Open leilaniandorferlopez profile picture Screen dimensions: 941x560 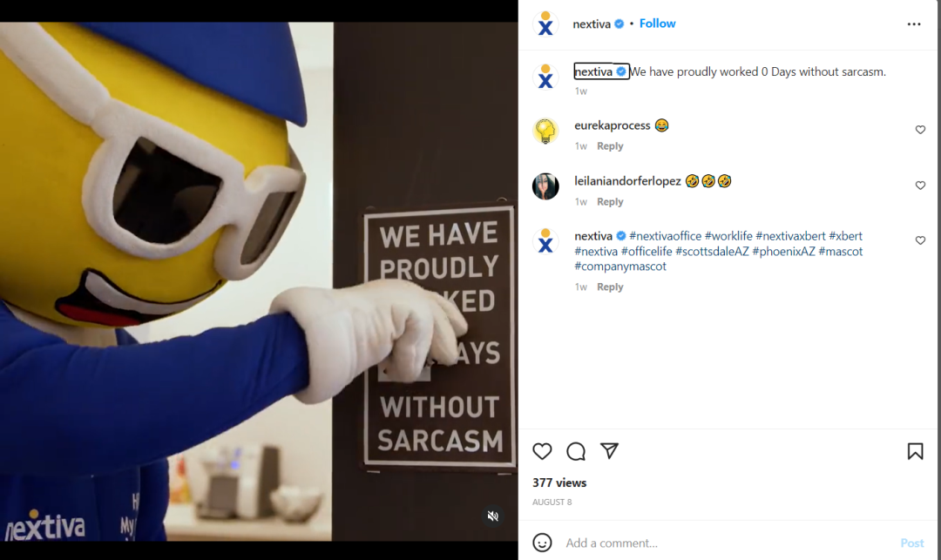coord(545,186)
